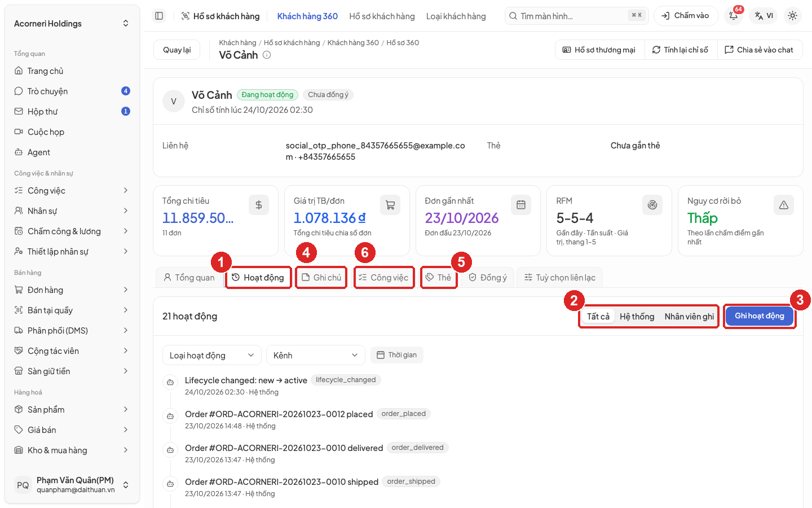Image resolution: width=812 pixels, height=508 pixels.
Task: Click the calendar icon on Đơn gần nhất card
Action: (x=521, y=205)
